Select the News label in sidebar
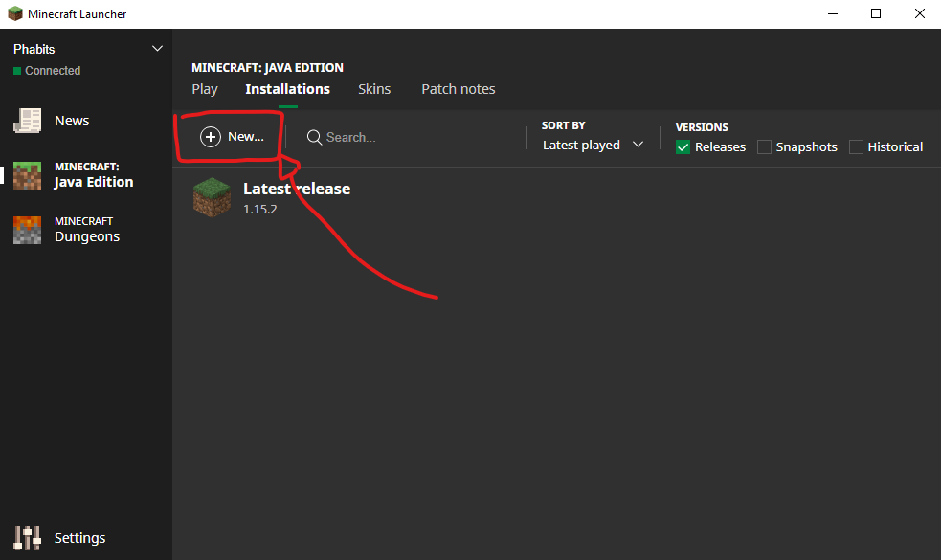Screen dimensions: 941x560 click(x=72, y=121)
